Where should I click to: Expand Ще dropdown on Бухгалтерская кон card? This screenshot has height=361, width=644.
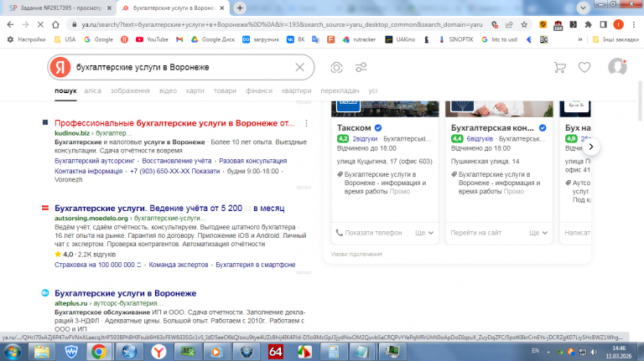[x=538, y=233]
